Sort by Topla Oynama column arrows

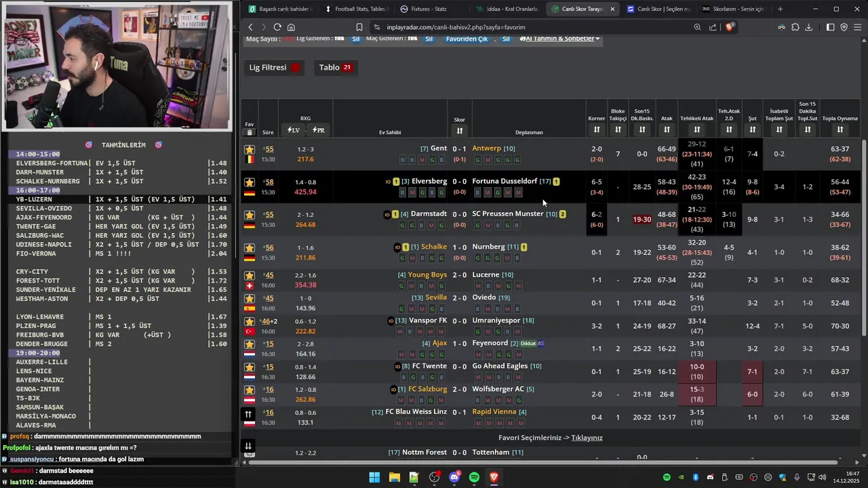(840, 129)
